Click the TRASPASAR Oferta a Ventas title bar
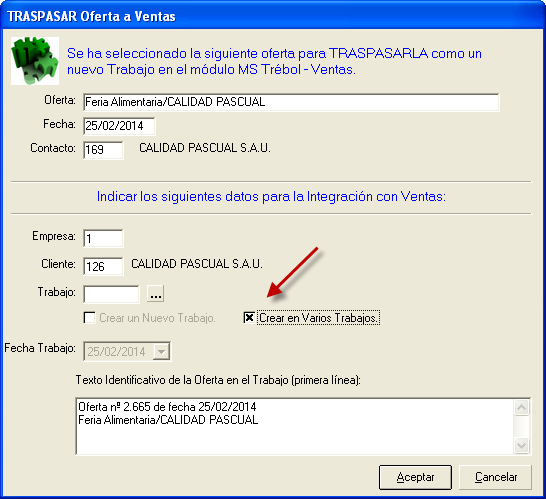The image size is (546, 499). pos(273,16)
